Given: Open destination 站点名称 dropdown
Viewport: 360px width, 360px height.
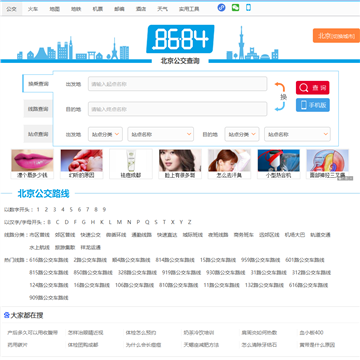Looking at the screenshot, I should point(297,134).
